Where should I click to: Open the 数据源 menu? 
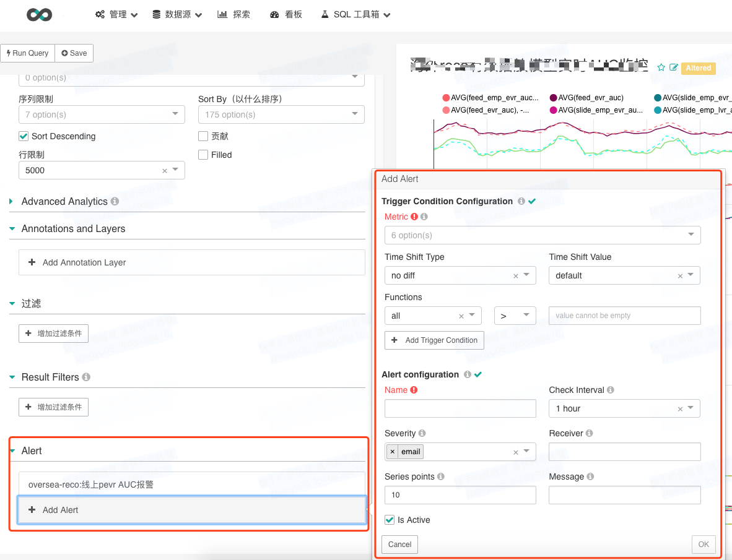coord(177,14)
